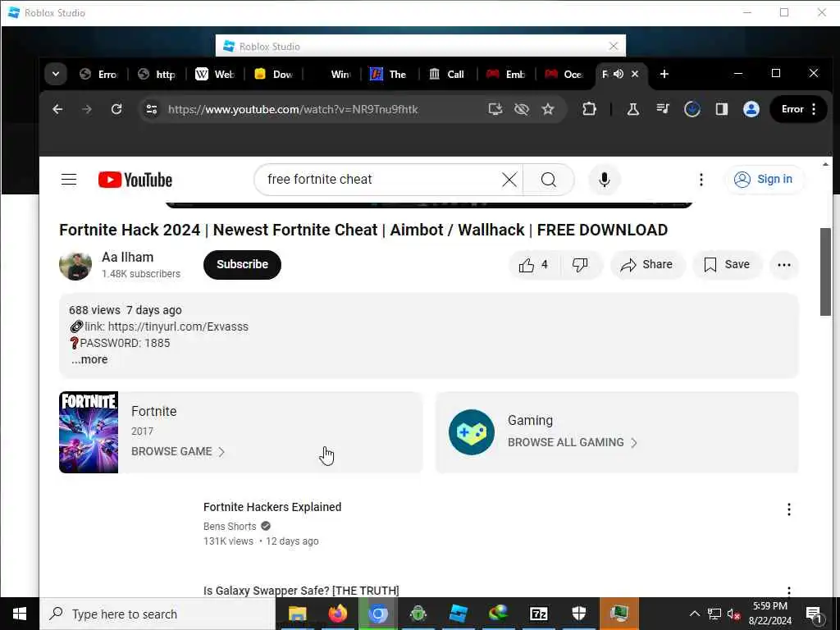Open the Extensions puzzle icon

(589, 109)
